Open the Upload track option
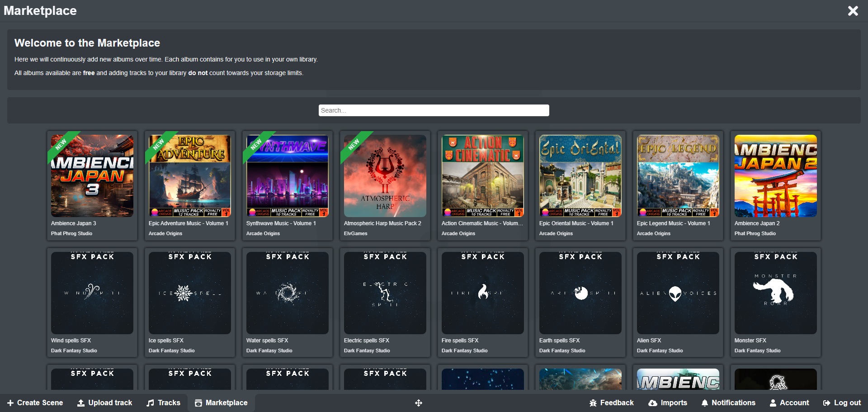Image resolution: width=868 pixels, height=412 pixels. click(x=104, y=403)
